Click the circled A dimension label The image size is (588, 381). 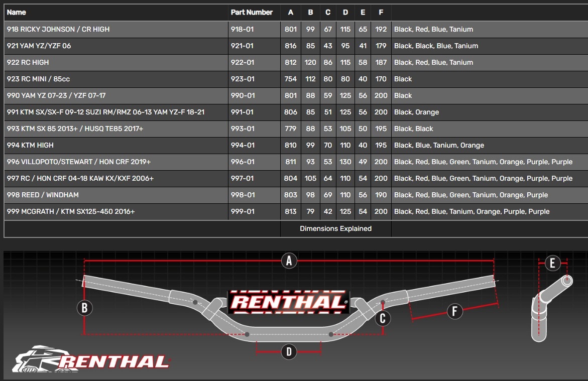tap(289, 261)
